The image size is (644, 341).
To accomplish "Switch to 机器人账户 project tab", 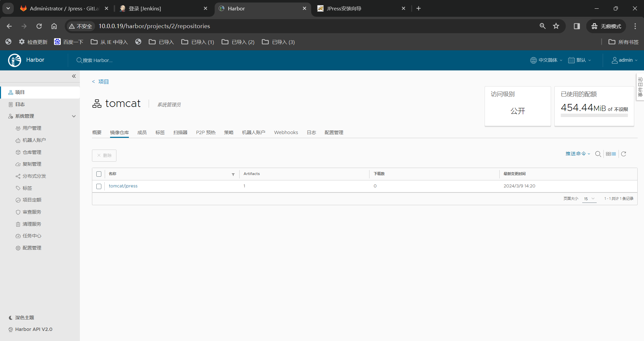I will click(254, 132).
